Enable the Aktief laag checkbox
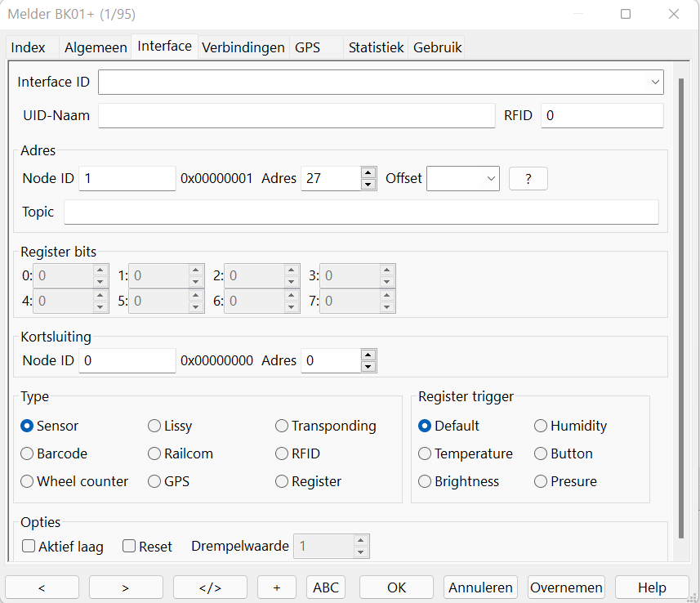The height and width of the screenshot is (603, 700). (29, 547)
